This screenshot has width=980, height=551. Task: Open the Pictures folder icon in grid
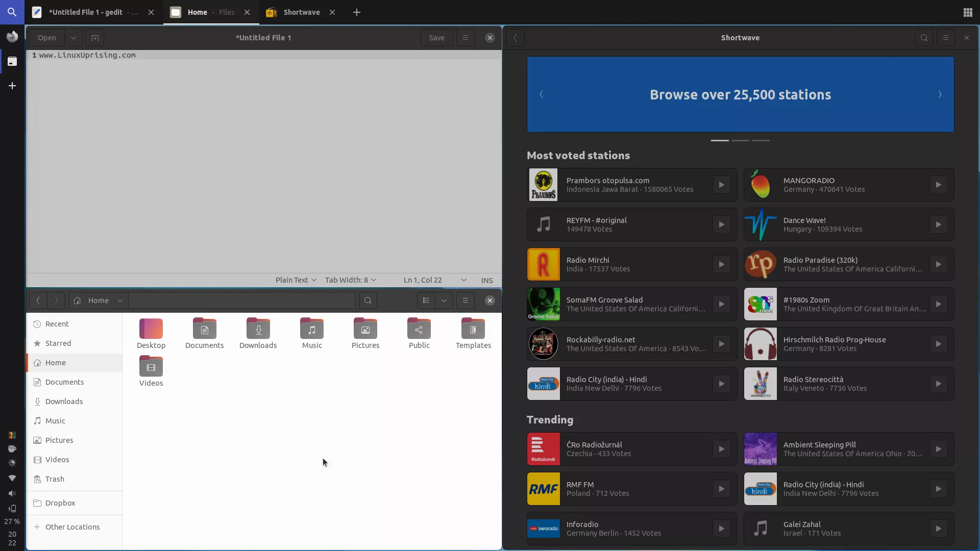tap(365, 329)
